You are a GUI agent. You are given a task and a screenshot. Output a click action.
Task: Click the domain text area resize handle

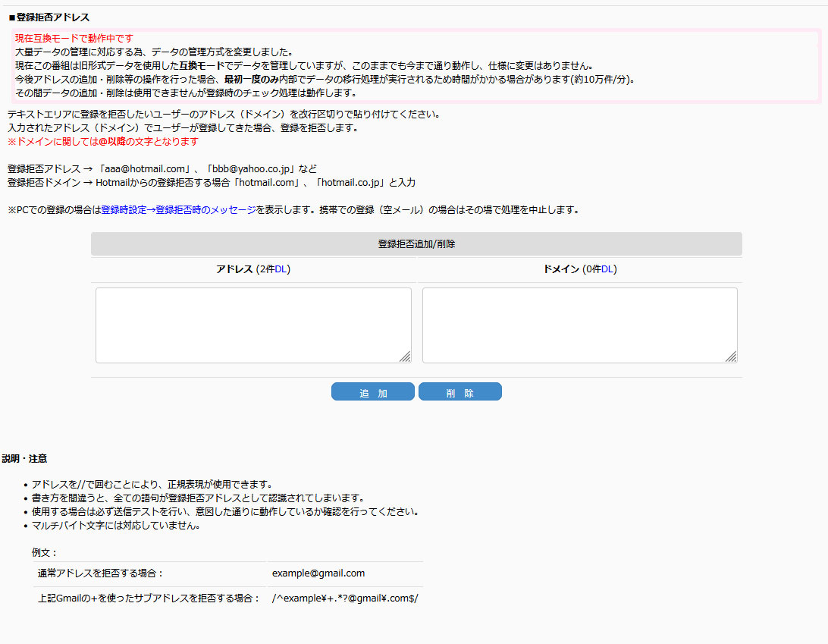pyautogui.click(x=731, y=357)
